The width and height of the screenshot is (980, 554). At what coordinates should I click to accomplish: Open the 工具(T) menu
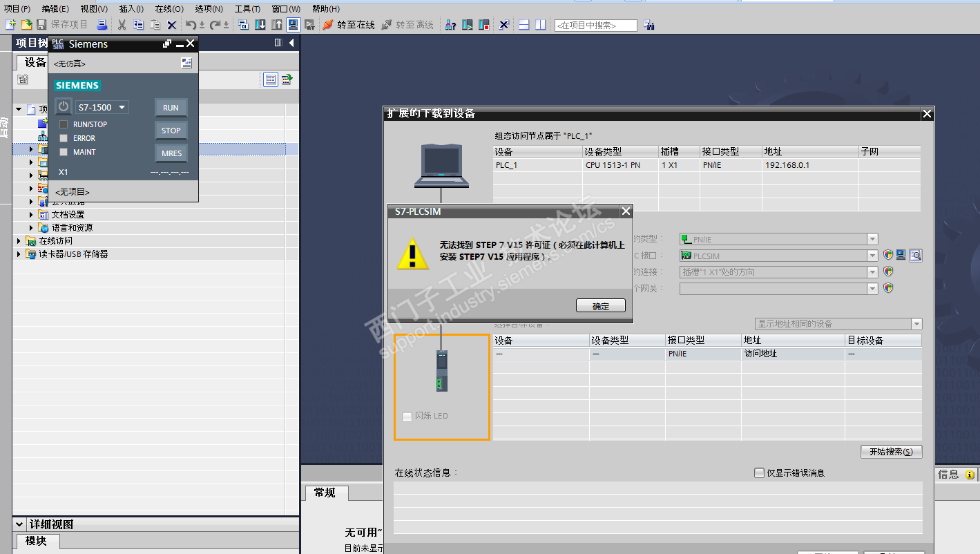pos(247,9)
